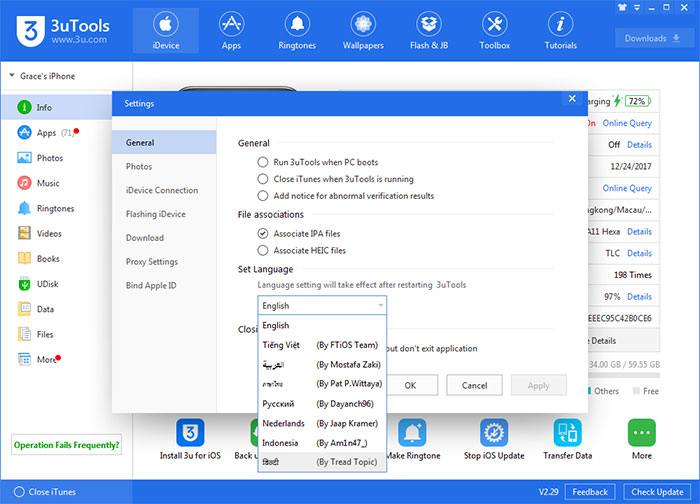Screen dimensions: 700x504
Task: Select the Music icon in sidebar
Action: [x=24, y=183]
